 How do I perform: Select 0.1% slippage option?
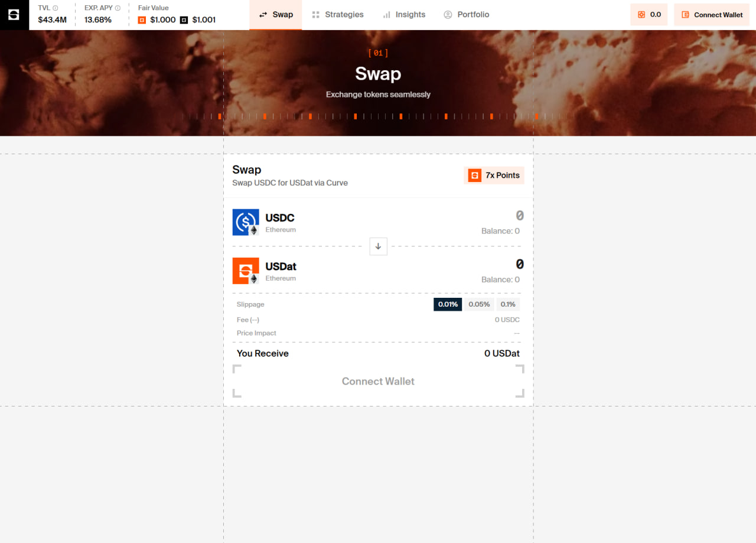coord(508,304)
